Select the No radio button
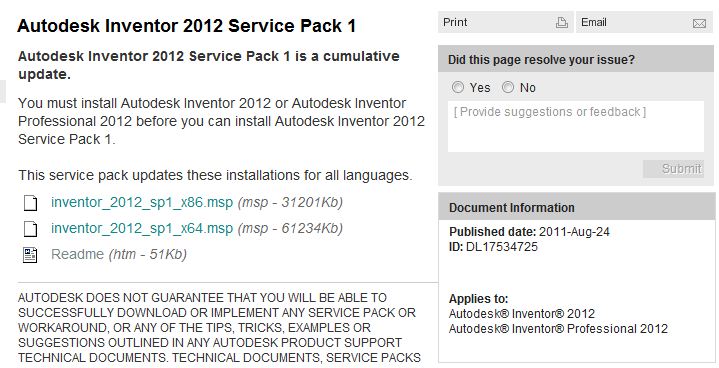The image size is (719, 368). (x=508, y=87)
